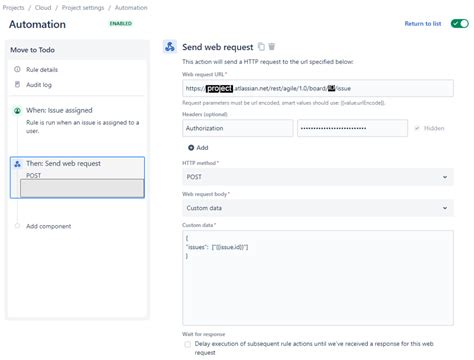
Task: Check the Delay execution checkbox
Action: click(x=188, y=344)
